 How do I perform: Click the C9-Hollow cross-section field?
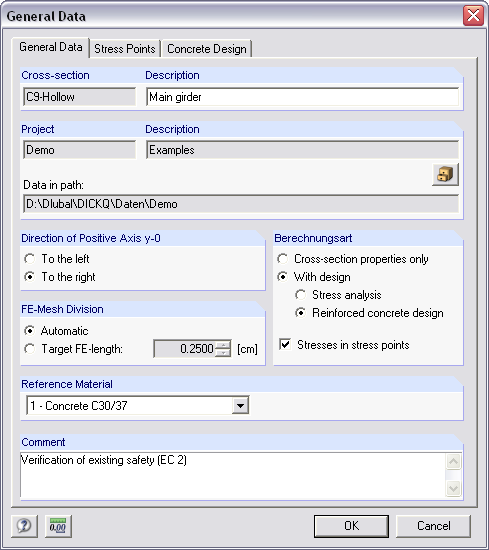pyautogui.click(x=79, y=97)
